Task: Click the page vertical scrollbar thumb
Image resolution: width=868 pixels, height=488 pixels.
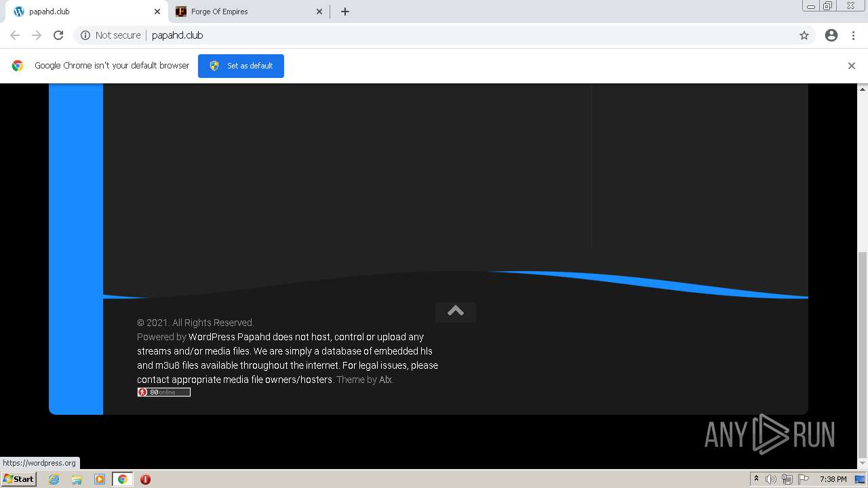Action: [863, 354]
